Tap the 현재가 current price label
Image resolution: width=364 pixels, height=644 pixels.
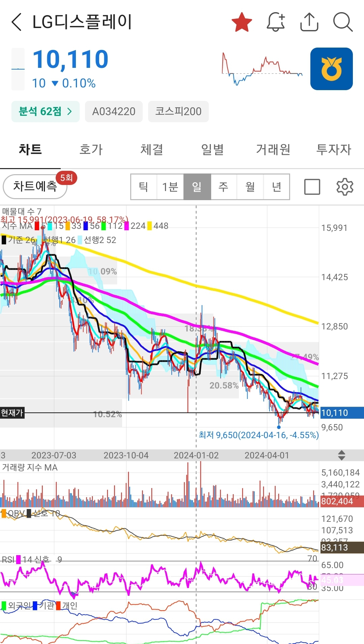coord(12,412)
